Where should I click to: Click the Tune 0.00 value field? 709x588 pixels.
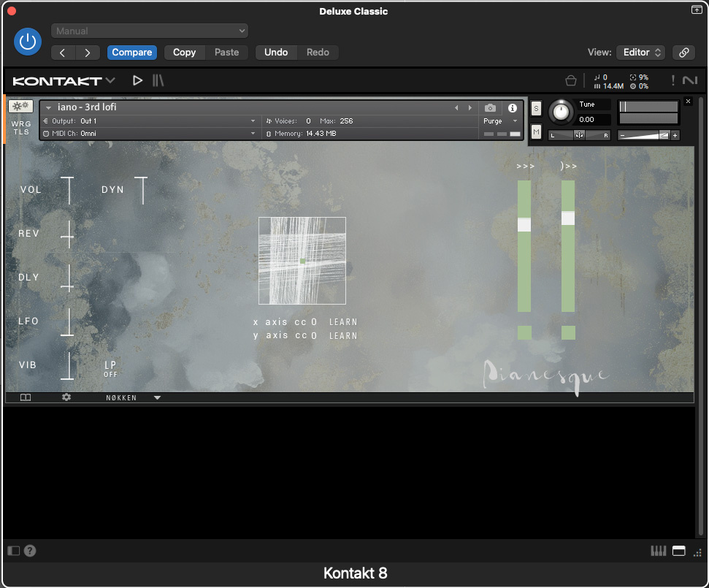tap(593, 119)
